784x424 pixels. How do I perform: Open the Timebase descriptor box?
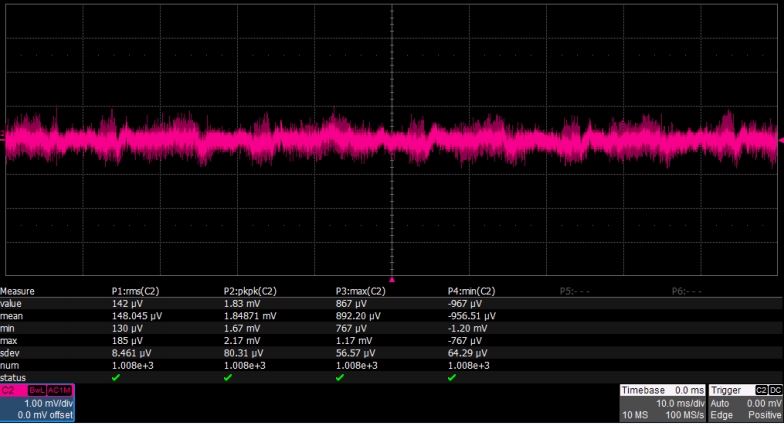[662, 403]
